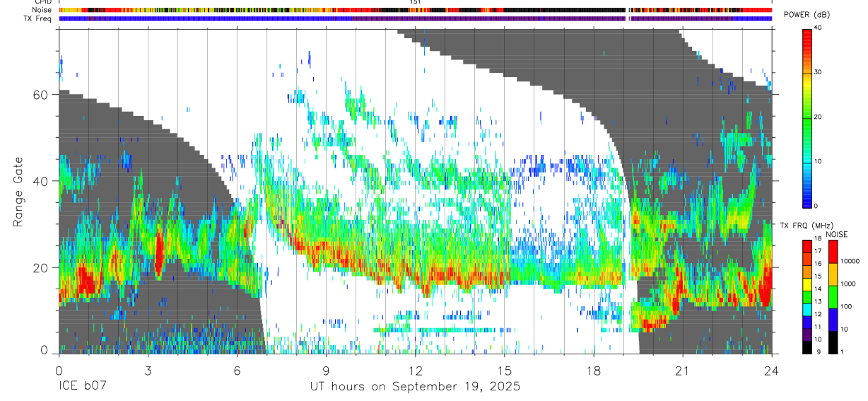Click the red block in the NOISE legend
The height and width of the screenshot is (401, 868).
[x=833, y=252]
